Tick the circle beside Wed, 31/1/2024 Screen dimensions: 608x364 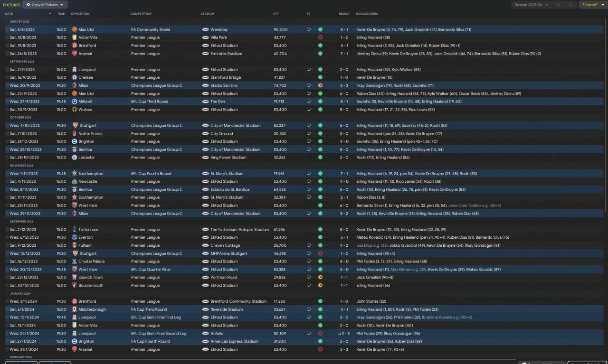(7, 349)
